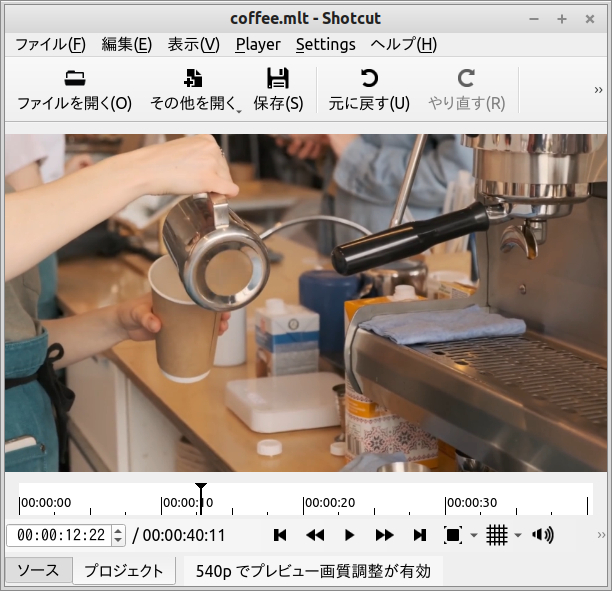
Task: Open the Player menu
Action: (x=258, y=44)
